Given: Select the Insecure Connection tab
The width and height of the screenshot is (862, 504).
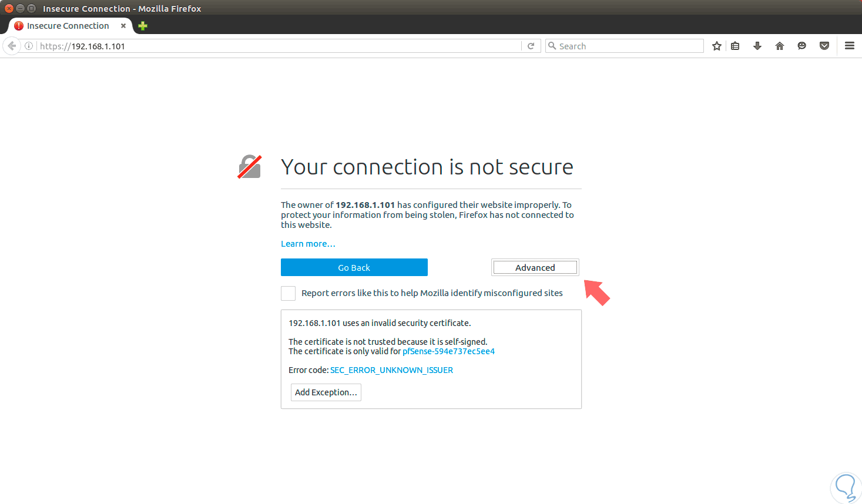Looking at the screenshot, I should 68,26.
